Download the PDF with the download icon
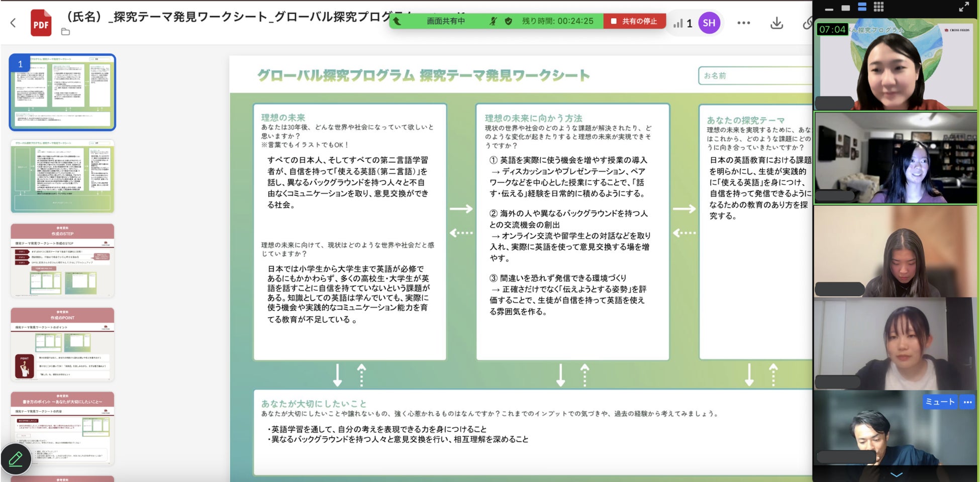The height and width of the screenshot is (482, 980). [776, 23]
